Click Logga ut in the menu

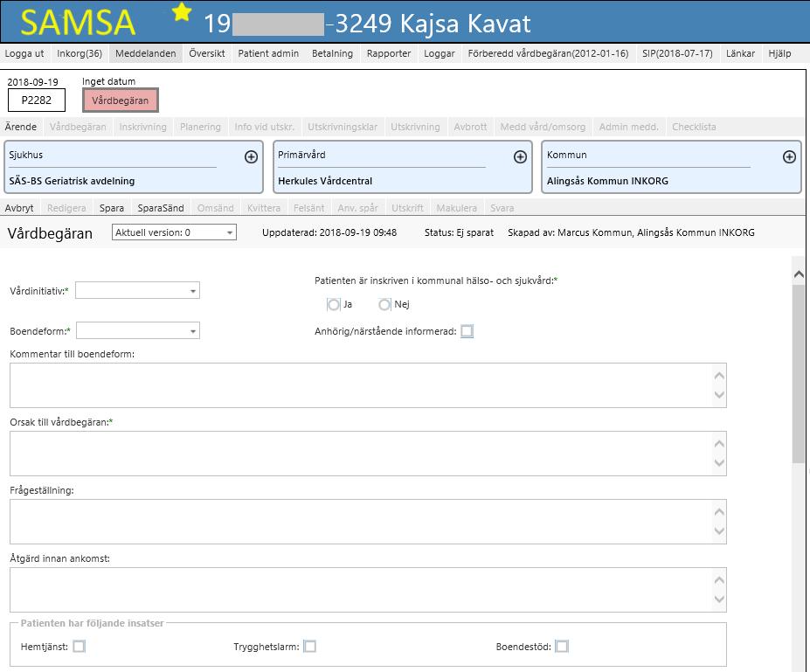click(24, 53)
